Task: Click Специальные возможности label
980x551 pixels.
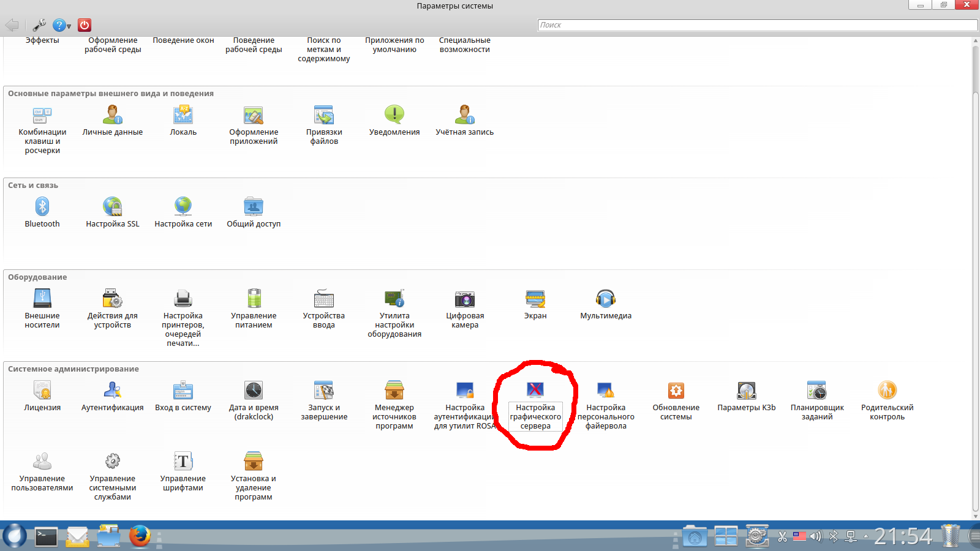Action: (x=465, y=45)
